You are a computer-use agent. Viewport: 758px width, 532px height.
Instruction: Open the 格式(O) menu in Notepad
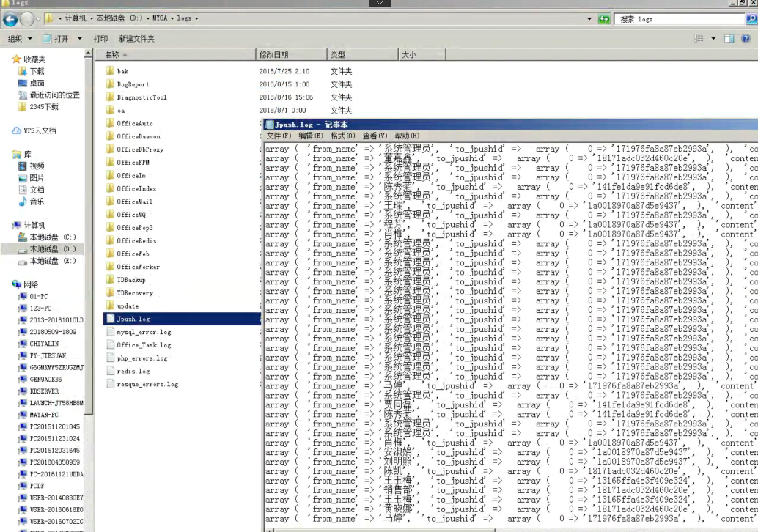[342, 136]
